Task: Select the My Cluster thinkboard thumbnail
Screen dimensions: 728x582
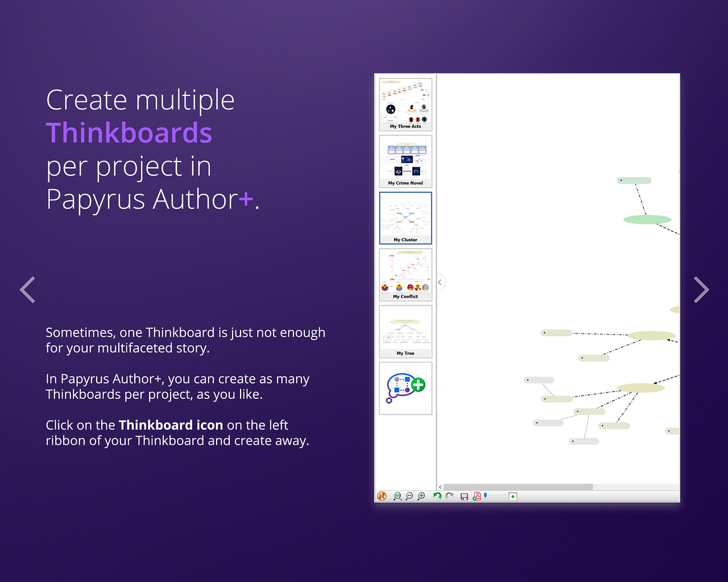Action: pos(406,218)
